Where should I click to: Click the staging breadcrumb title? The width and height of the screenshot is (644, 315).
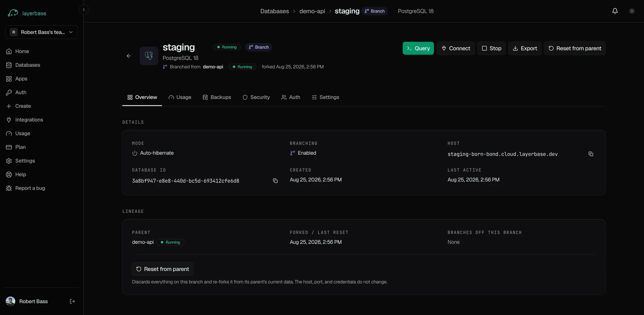(x=347, y=11)
